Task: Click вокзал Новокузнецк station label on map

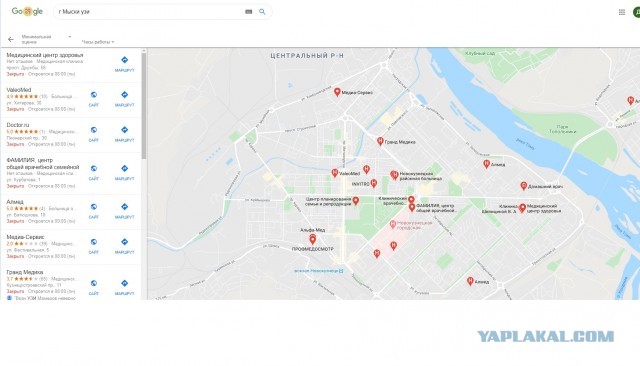Action: point(319,271)
